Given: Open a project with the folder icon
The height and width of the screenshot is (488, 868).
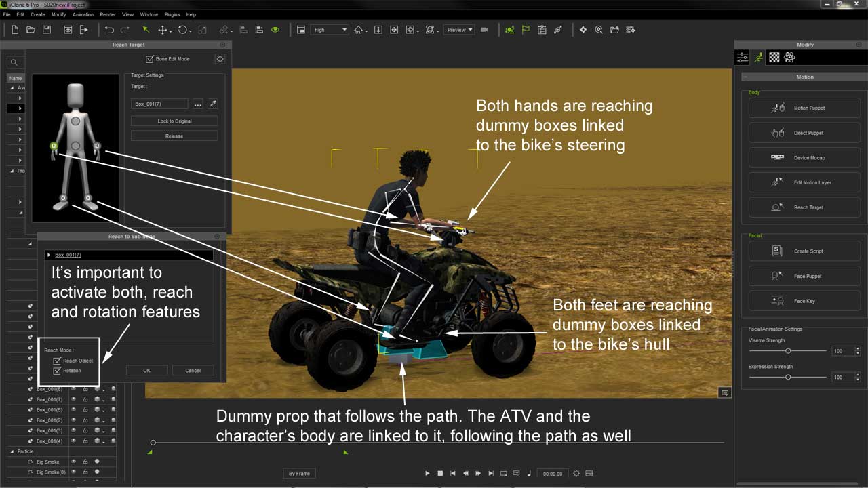Looking at the screenshot, I should point(31,30).
